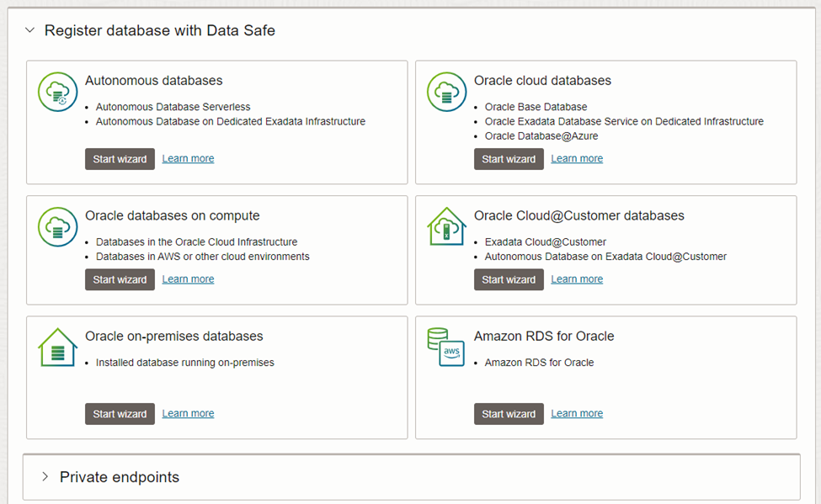Click the Oracle cloud databases icon
This screenshot has height=504, width=821.
[x=447, y=92]
